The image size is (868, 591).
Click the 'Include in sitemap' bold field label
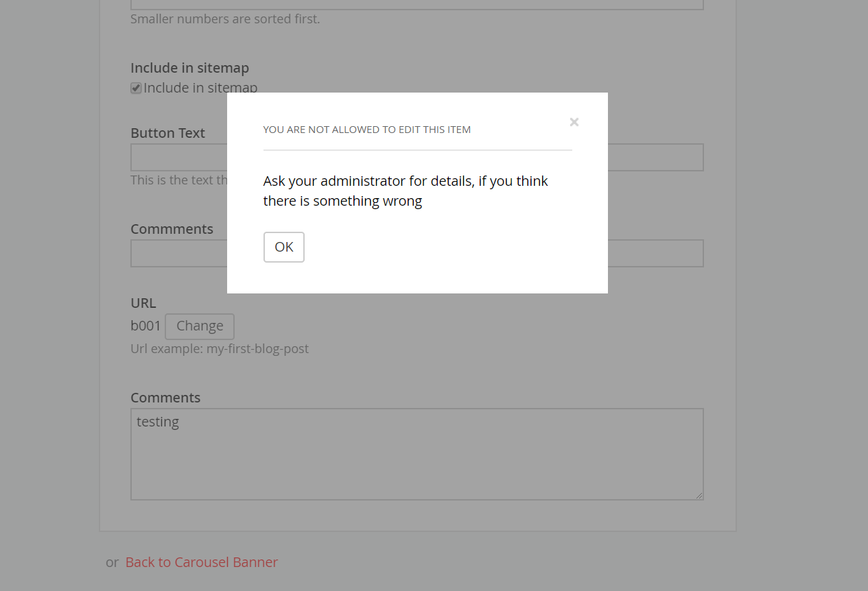click(189, 68)
